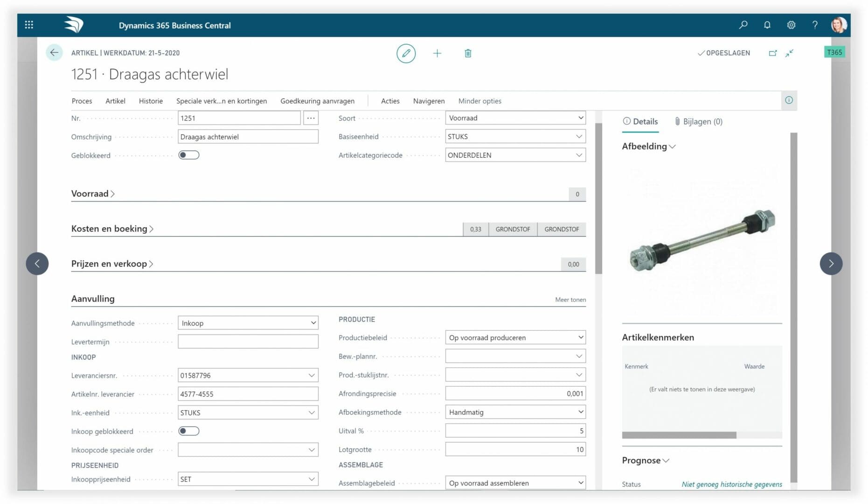Image resolution: width=868 pixels, height=504 pixels.
Task: Switch to the Details tab
Action: pos(640,121)
